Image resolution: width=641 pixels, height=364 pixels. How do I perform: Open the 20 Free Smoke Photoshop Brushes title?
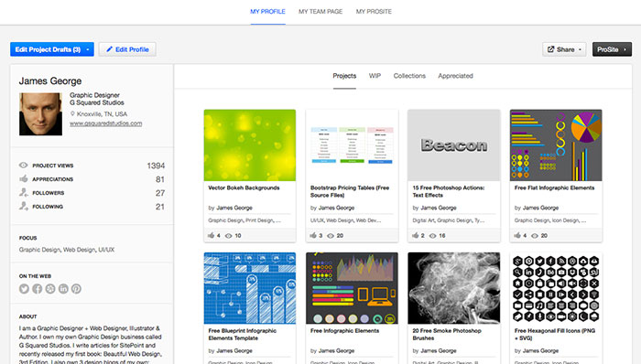(x=447, y=334)
